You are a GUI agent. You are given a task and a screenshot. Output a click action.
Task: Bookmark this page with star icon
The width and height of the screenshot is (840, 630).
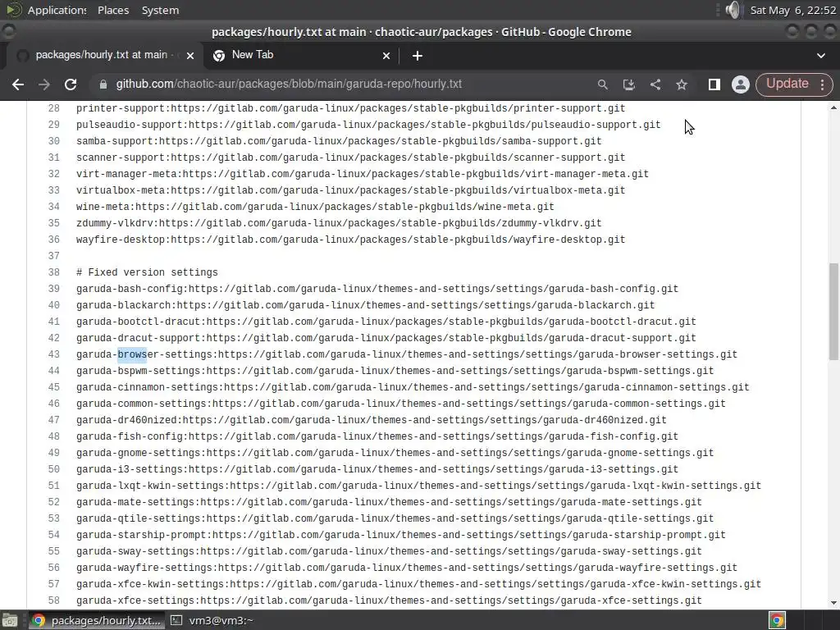click(x=682, y=84)
